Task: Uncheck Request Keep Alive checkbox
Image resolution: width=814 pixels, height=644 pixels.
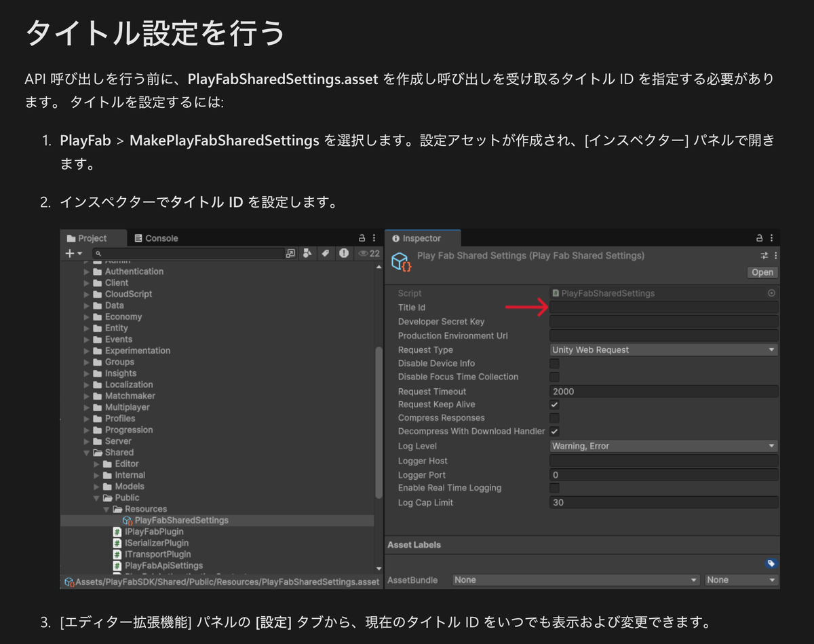Action: (554, 404)
